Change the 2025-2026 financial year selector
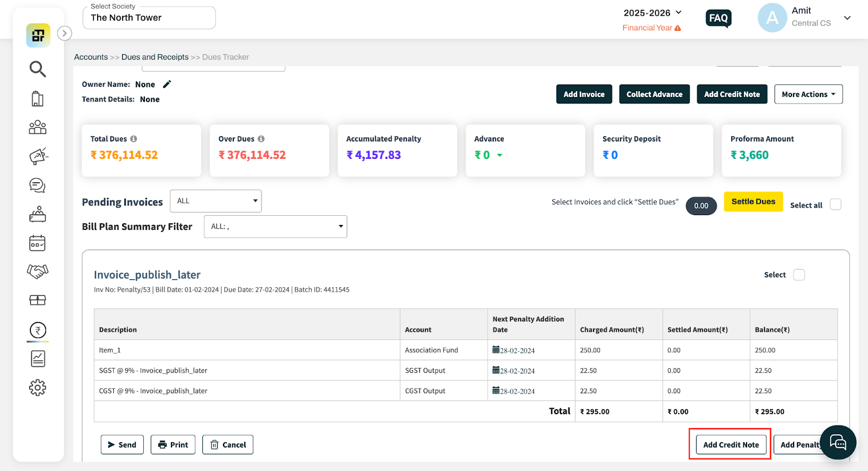This screenshot has height=471, width=868. (653, 13)
